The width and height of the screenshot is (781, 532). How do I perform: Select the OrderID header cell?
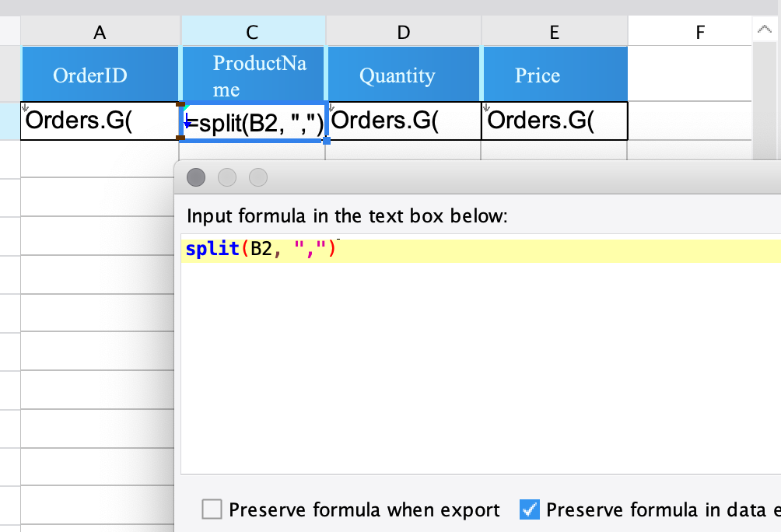tap(89, 75)
